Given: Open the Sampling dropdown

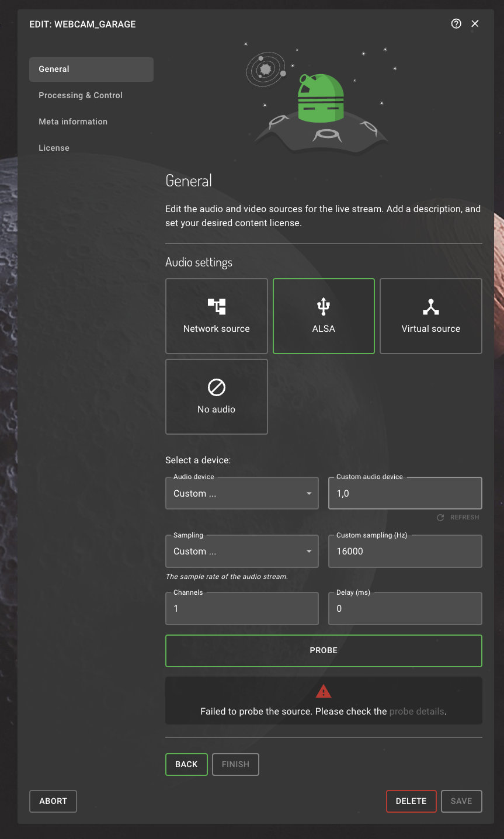Looking at the screenshot, I should tap(242, 551).
